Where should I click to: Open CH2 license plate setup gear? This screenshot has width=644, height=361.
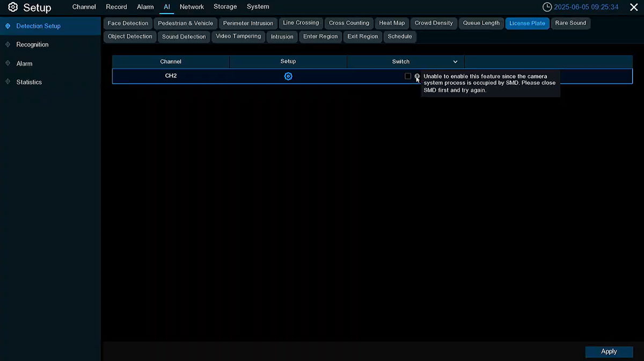point(288,76)
